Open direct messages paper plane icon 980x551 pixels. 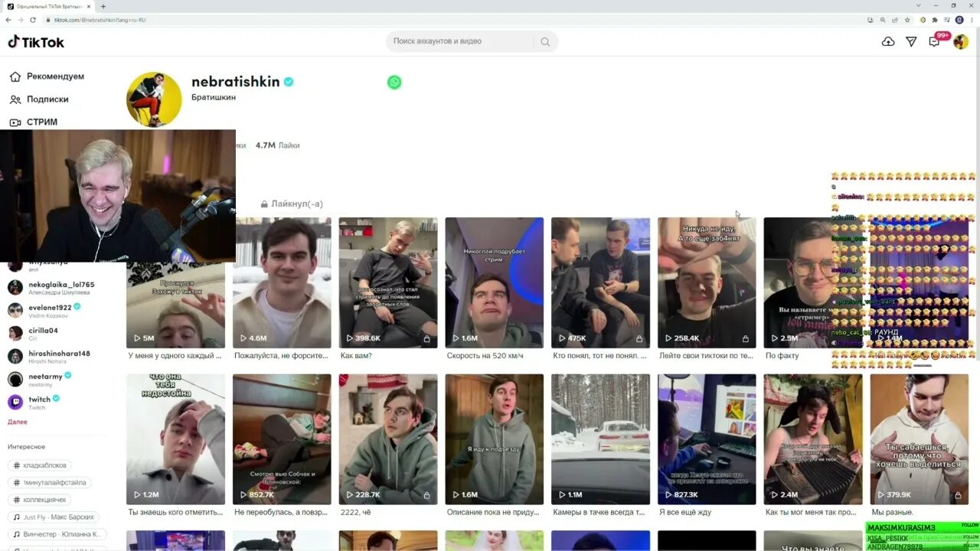click(x=911, y=41)
